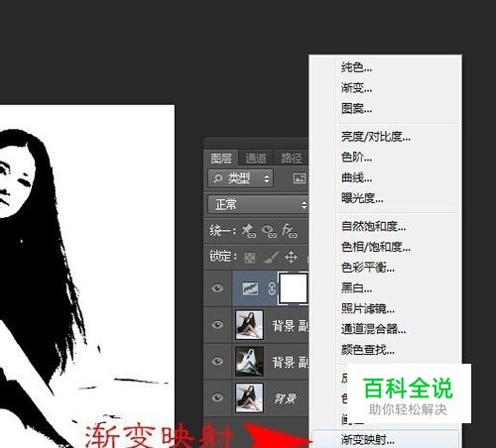The width and height of the screenshot is (496, 448).
Task: Click the 背景 layer name
Action: [286, 398]
